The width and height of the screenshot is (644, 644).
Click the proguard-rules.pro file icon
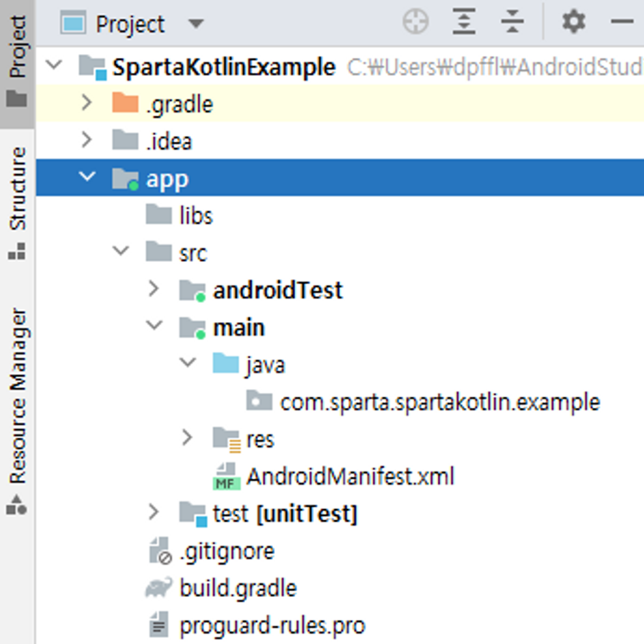tap(159, 625)
